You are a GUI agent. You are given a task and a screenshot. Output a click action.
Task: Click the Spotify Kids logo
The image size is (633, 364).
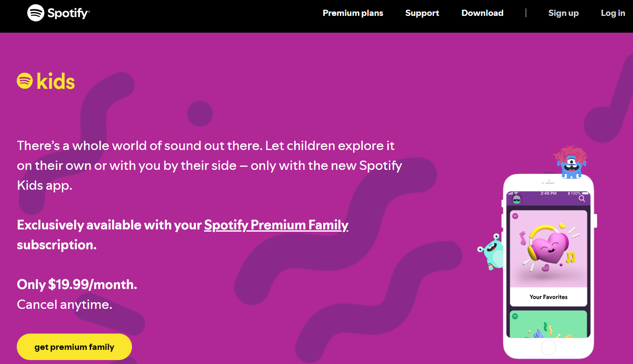coord(45,81)
